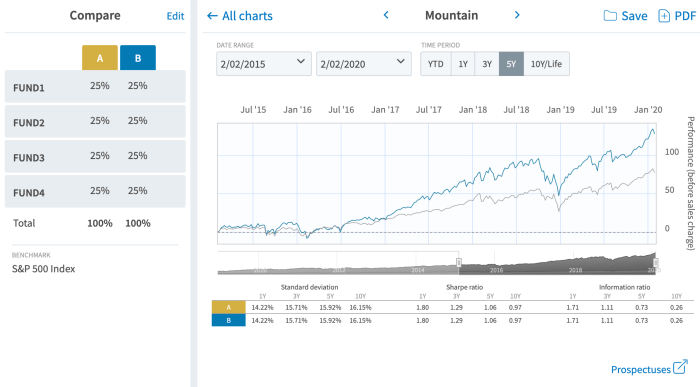Image resolution: width=700 pixels, height=387 pixels.
Task: Click the All charts link text
Action: pyautogui.click(x=247, y=16)
